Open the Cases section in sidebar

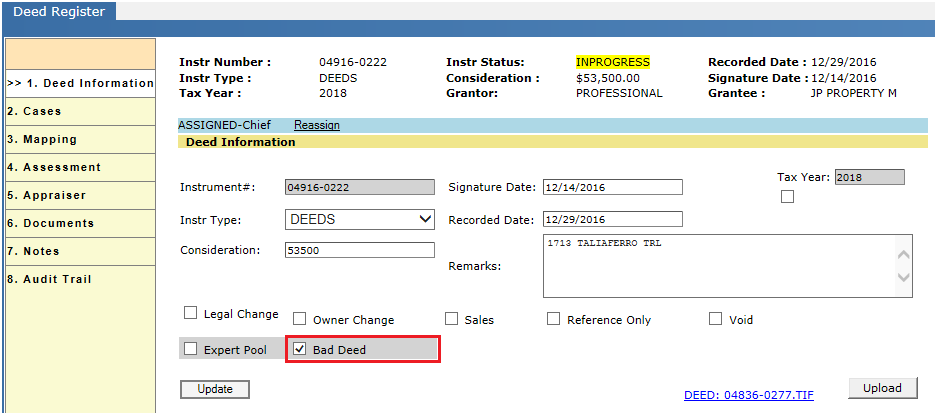coord(80,111)
